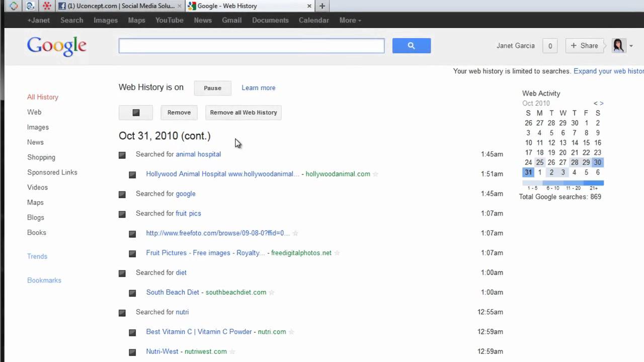This screenshot has height=362, width=644.
Task: Select Sponsored Links in the sidebar
Action: [52, 172]
